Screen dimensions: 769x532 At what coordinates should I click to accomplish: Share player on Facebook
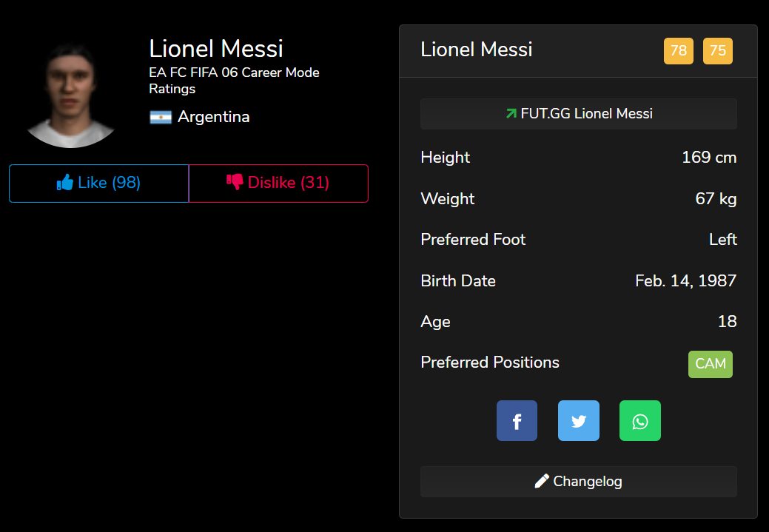517,421
